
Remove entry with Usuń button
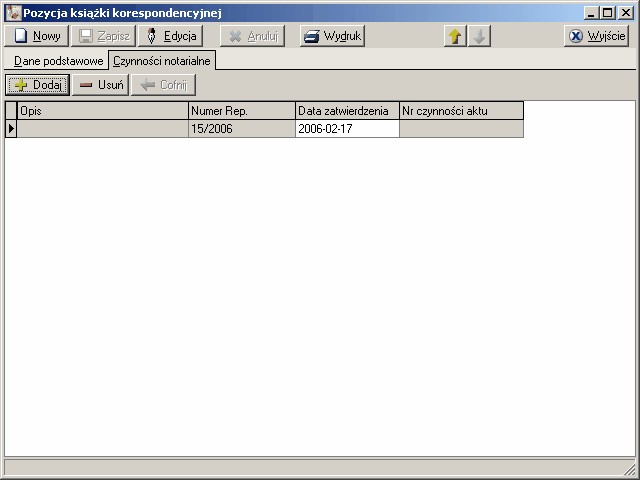(x=101, y=85)
